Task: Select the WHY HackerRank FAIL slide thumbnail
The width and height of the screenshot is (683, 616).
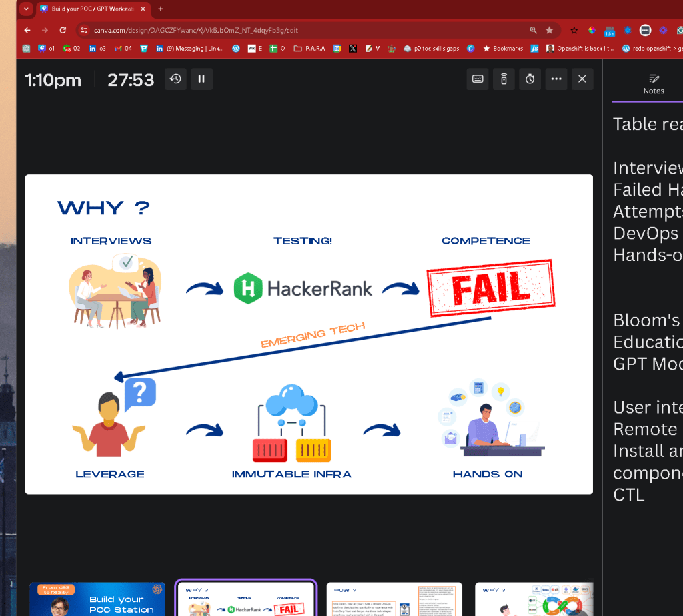Action: click(x=245, y=598)
